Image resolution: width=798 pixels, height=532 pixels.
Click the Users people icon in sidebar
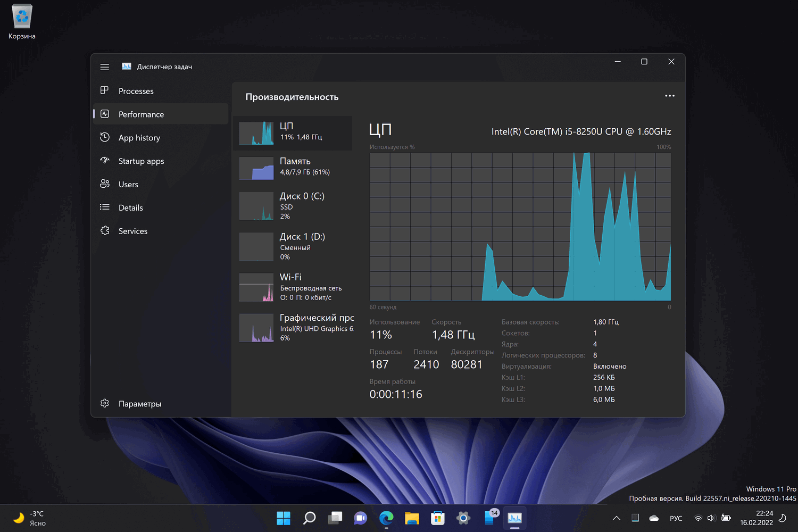tap(105, 184)
